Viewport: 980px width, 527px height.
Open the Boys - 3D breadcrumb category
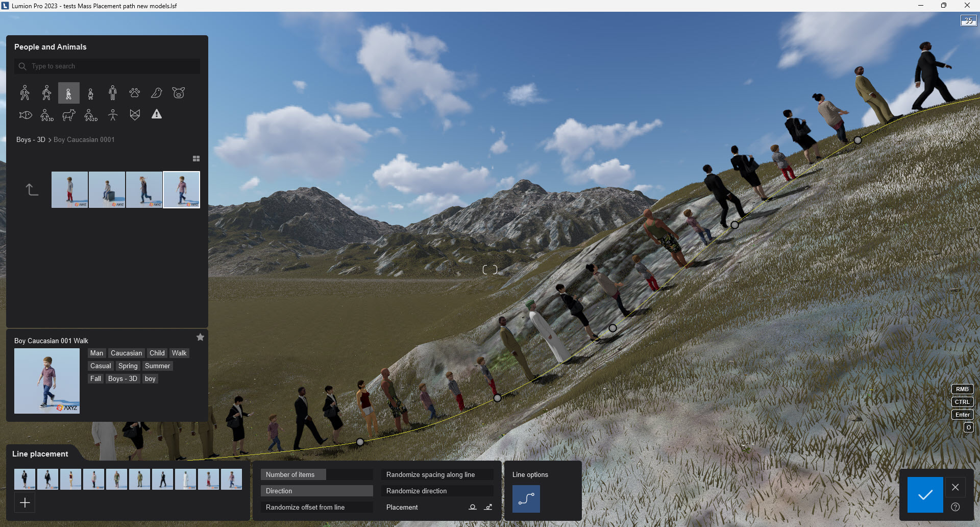pyautogui.click(x=30, y=139)
